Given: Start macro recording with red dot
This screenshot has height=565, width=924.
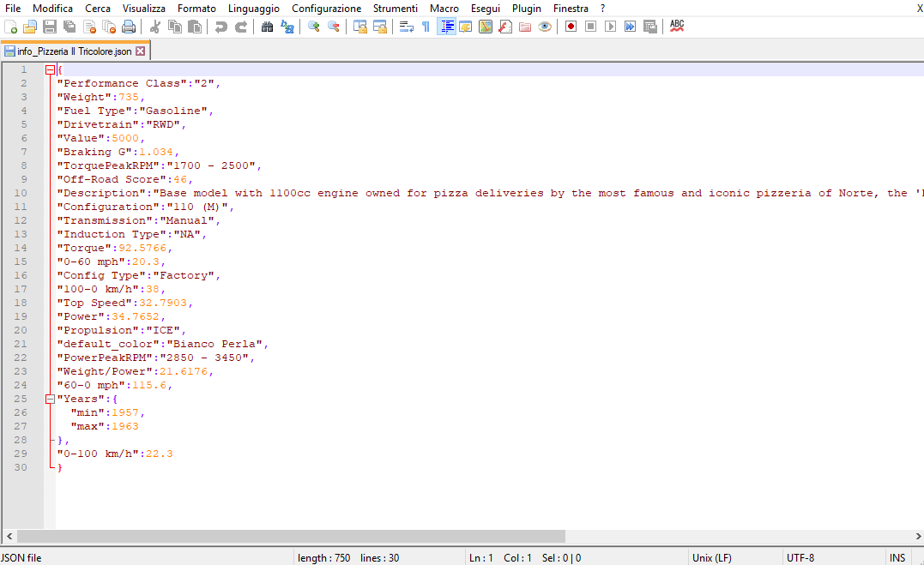Looking at the screenshot, I should (x=571, y=27).
